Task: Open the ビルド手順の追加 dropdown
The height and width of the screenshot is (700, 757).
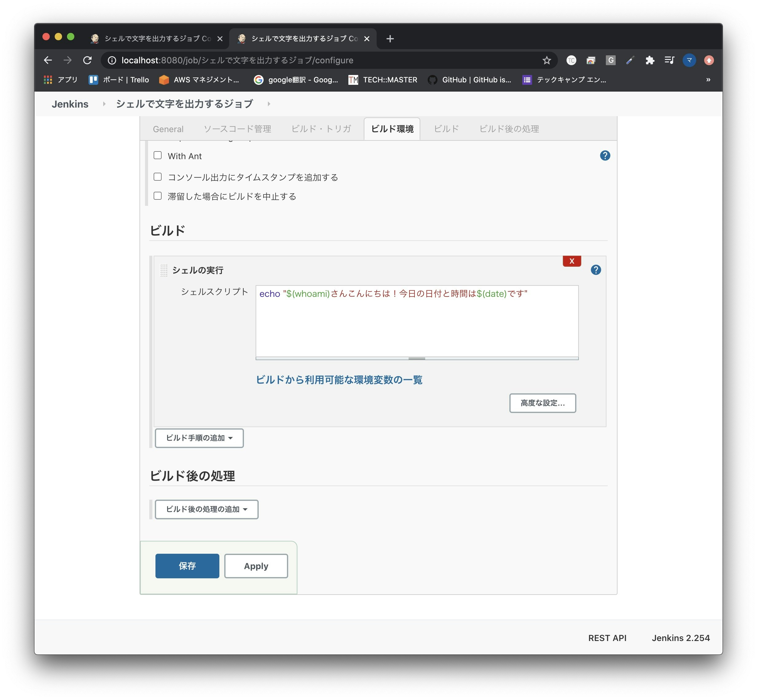Action: [199, 438]
